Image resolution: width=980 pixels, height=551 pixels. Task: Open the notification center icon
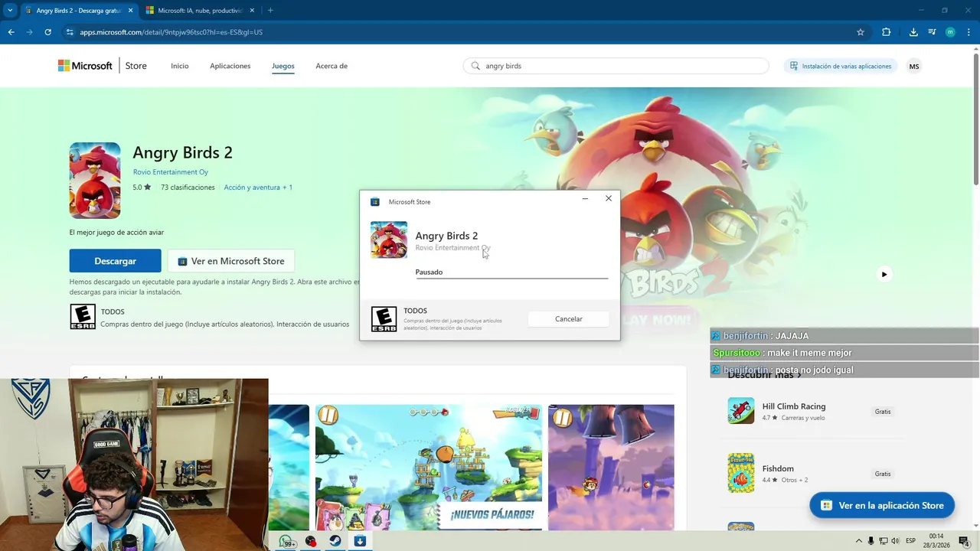(964, 541)
